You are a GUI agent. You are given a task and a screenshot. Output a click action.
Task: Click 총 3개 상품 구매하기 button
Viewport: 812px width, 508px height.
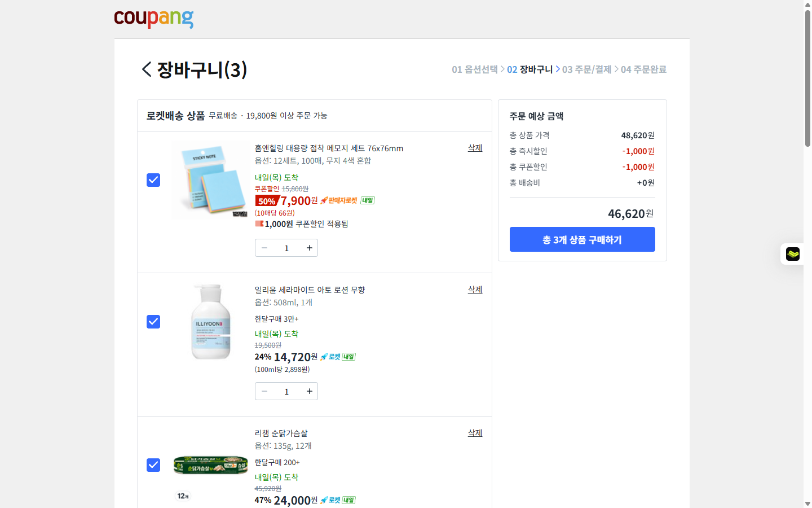tap(582, 239)
